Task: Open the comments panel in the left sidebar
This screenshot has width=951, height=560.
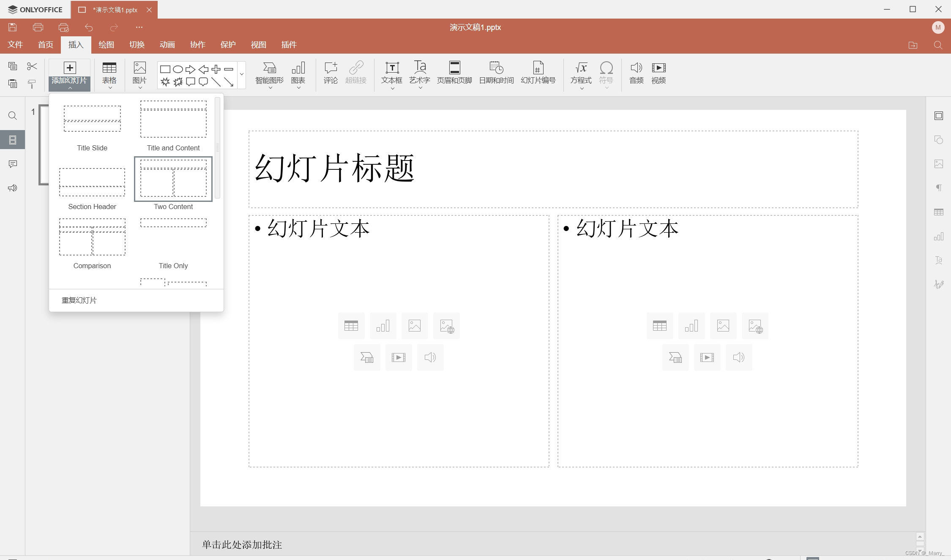Action: point(13,164)
